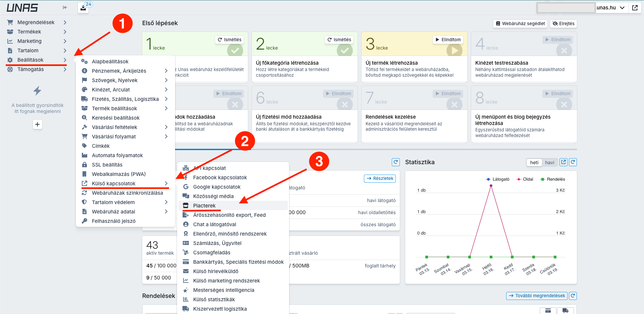Refresh the Statisztika panel
Image resolution: width=644 pixels, height=314 pixels.
pos(573,162)
